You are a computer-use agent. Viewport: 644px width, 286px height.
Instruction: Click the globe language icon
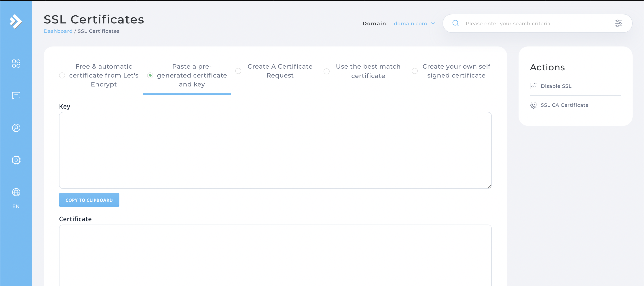pyautogui.click(x=16, y=192)
